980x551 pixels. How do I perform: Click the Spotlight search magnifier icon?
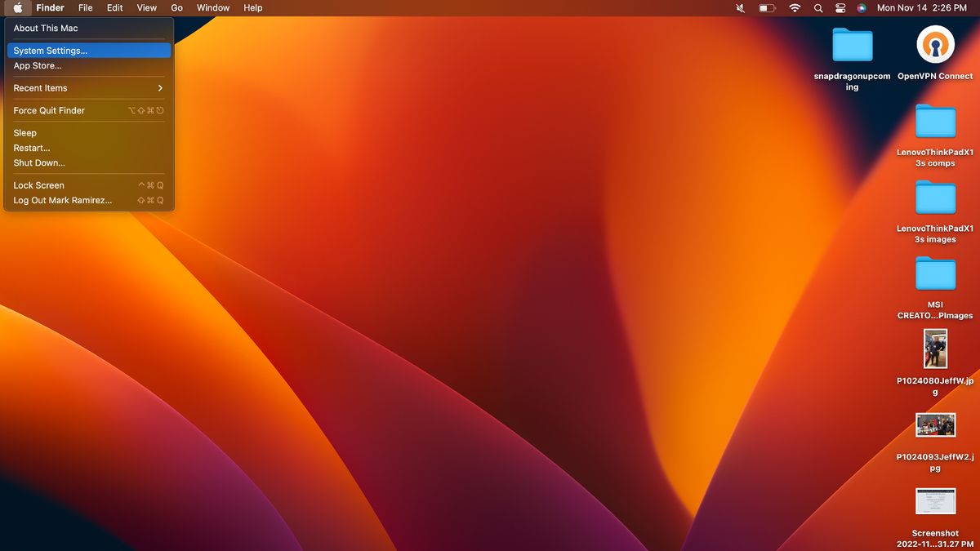[818, 8]
